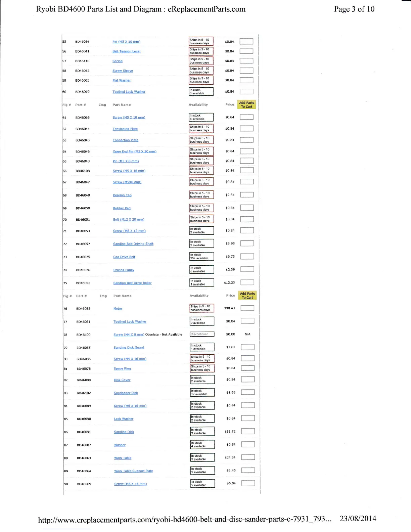Viewport: 411px width, 532px height.
Task: Select the $12.23 price
Action: pyautogui.click(x=230, y=282)
